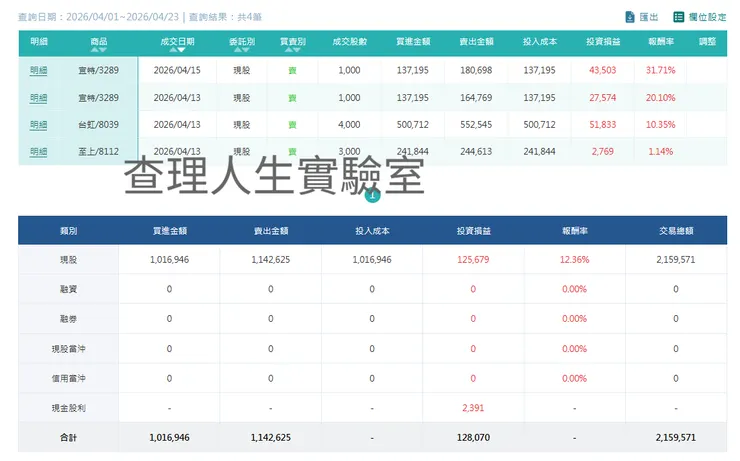The width and height of the screenshot is (740, 461).
Task: Click summary profit 125,679
Action: 473,260
